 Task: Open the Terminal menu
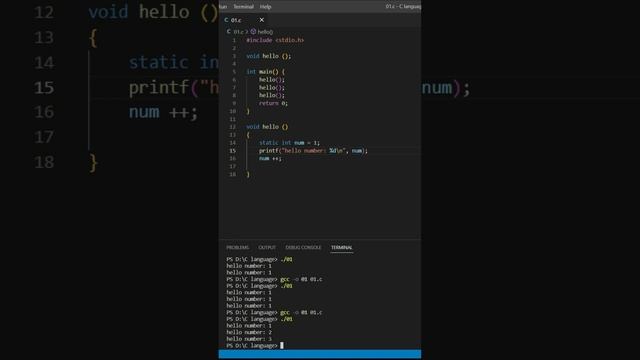click(x=243, y=7)
